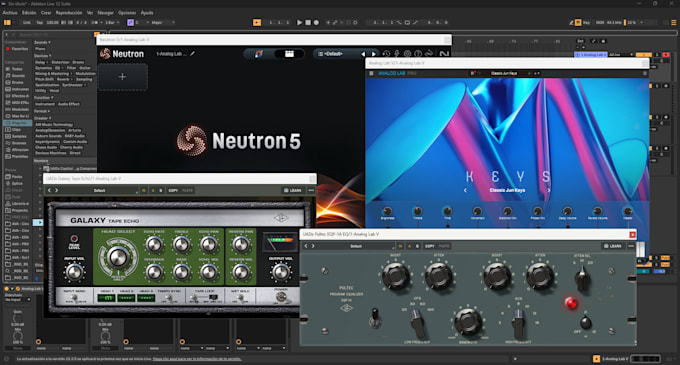Expand the Devices filter group

click(x=42, y=55)
